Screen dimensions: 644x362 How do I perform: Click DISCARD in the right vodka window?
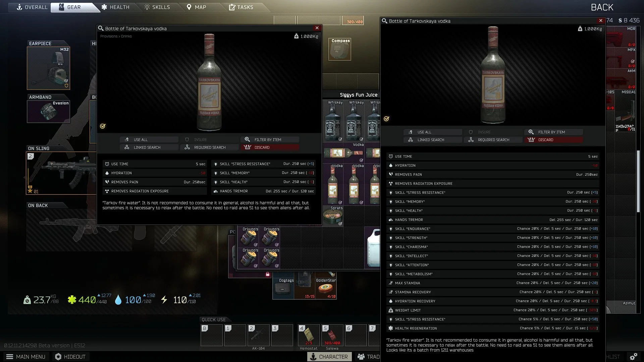point(553,140)
